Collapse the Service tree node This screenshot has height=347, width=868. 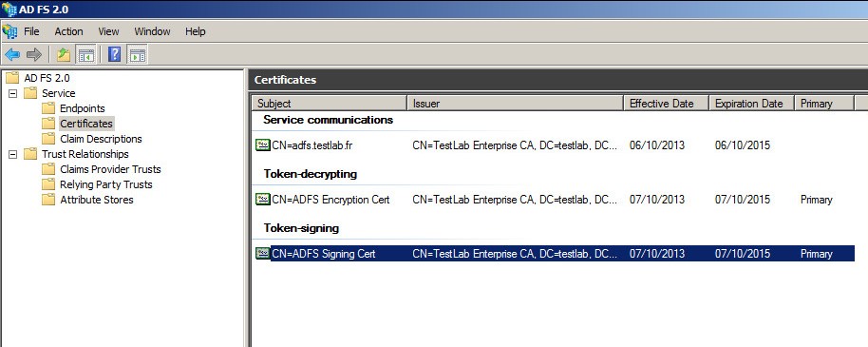[x=12, y=93]
